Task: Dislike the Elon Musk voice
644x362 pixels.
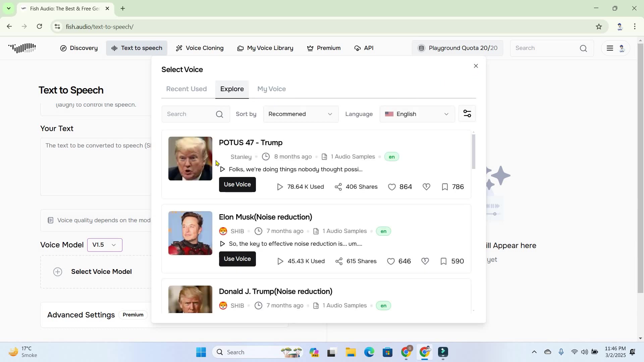Action: 425,261
